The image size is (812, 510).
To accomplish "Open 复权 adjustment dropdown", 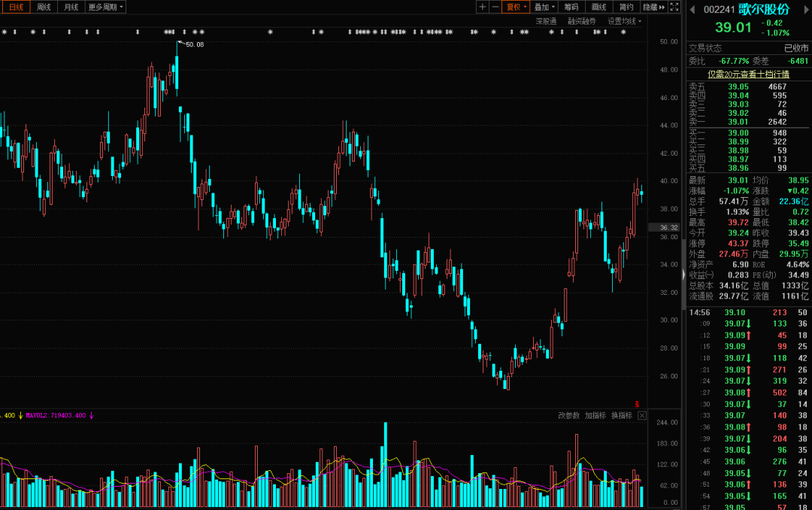I will click(516, 7).
